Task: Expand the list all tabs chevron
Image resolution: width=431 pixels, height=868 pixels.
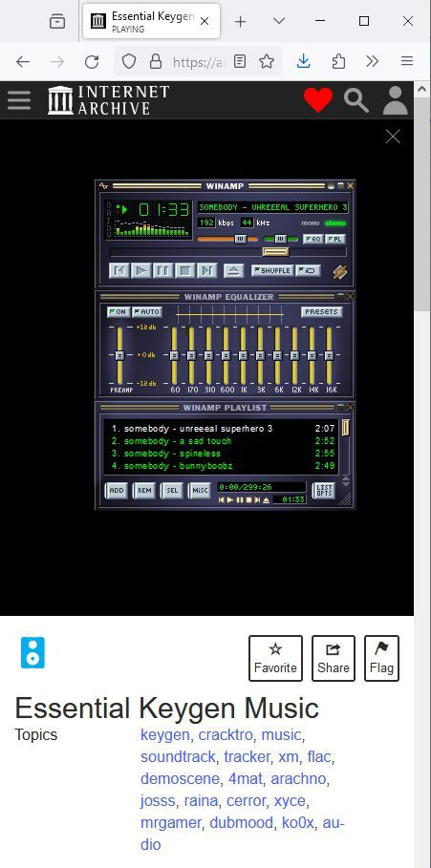Action: [x=279, y=21]
